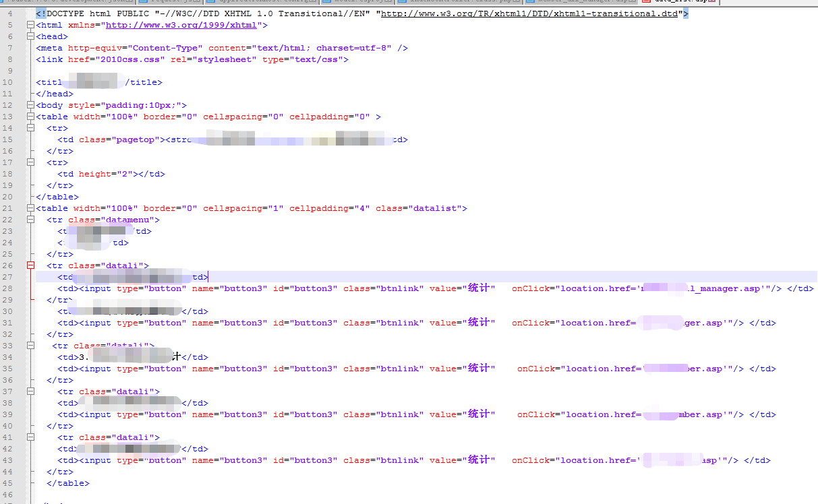This screenshot has width=818, height=504.
Task: Collapse the datali row fold on line 37
Action: 30,391
